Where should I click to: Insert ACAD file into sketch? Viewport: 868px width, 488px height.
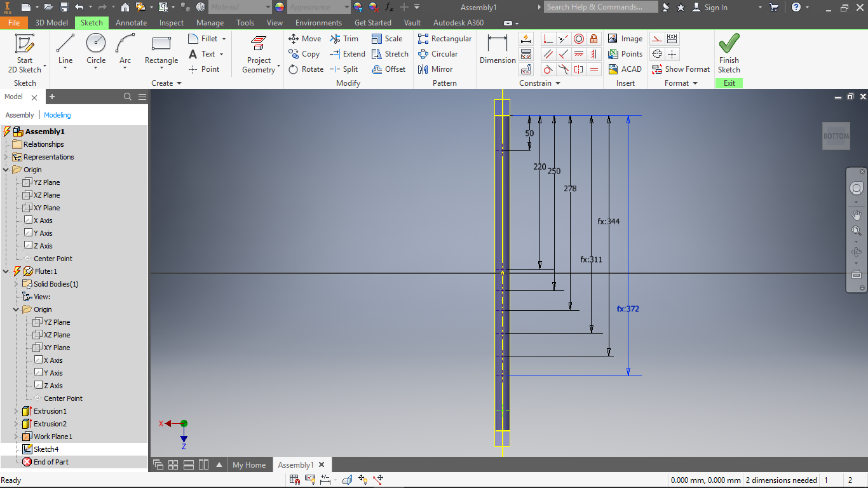pos(625,69)
